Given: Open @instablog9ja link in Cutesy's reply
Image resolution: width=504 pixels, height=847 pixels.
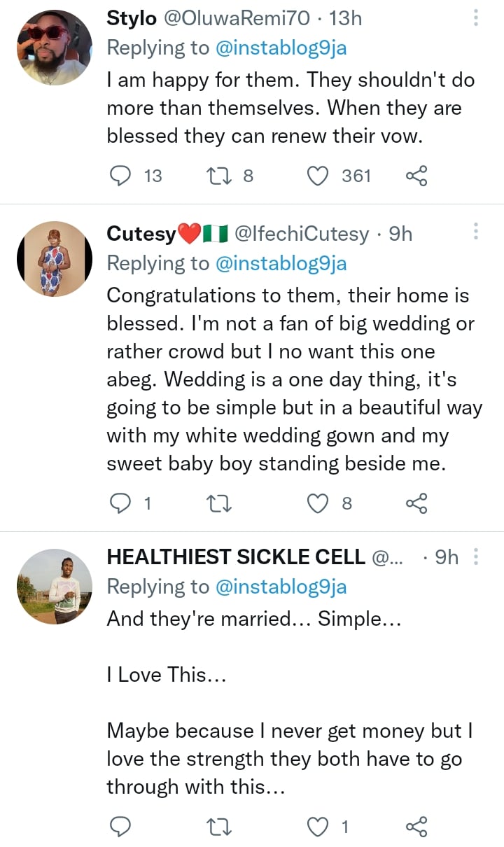Looking at the screenshot, I should tap(281, 263).
